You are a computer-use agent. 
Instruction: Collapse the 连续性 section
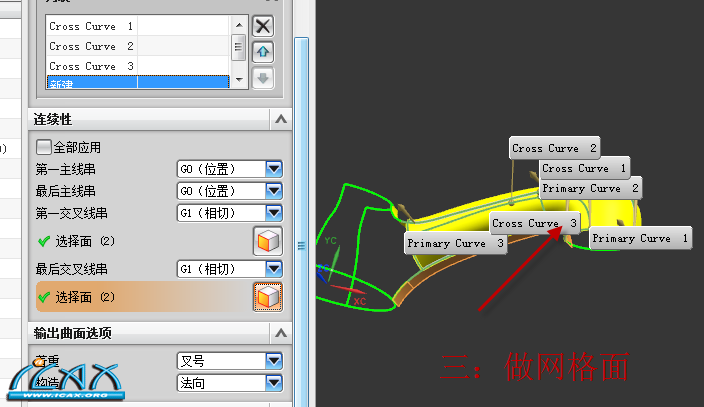coord(281,119)
